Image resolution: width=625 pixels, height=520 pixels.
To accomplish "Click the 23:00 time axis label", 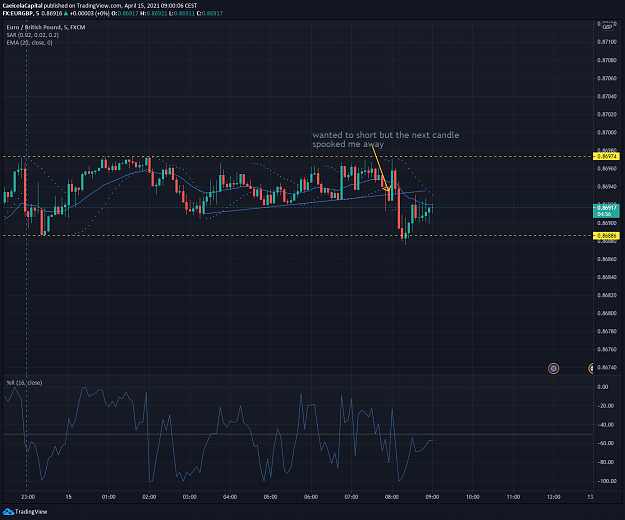I will [x=28, y=497].
